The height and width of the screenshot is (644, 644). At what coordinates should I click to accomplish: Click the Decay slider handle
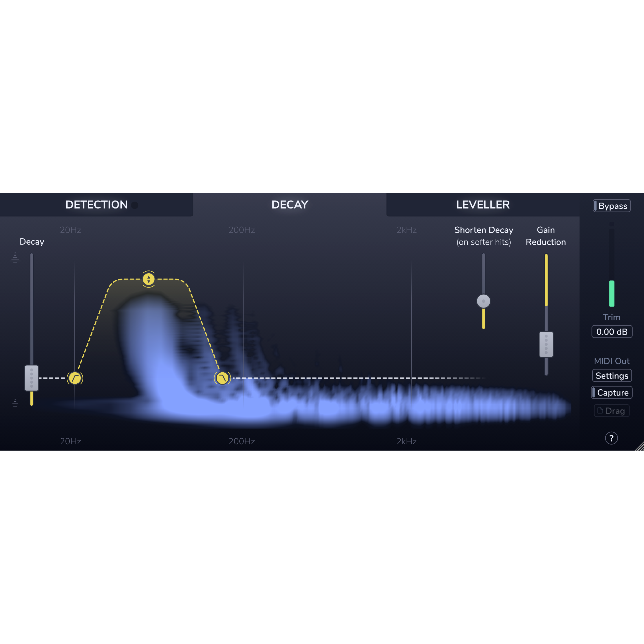click(32, 378)
